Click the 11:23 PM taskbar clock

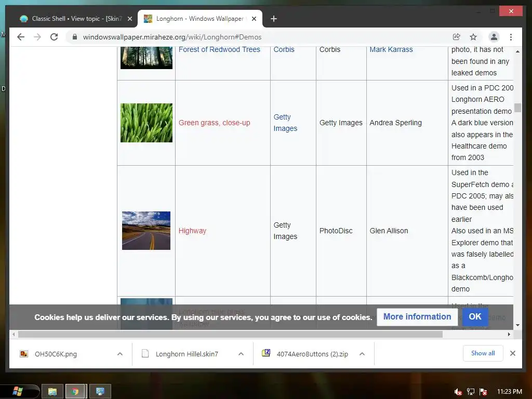click(x=510, y=392)
